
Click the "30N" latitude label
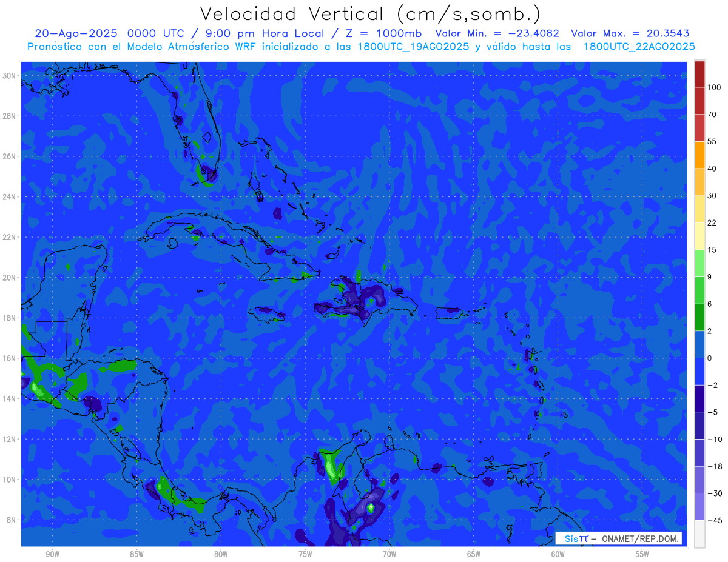[10, 76]
